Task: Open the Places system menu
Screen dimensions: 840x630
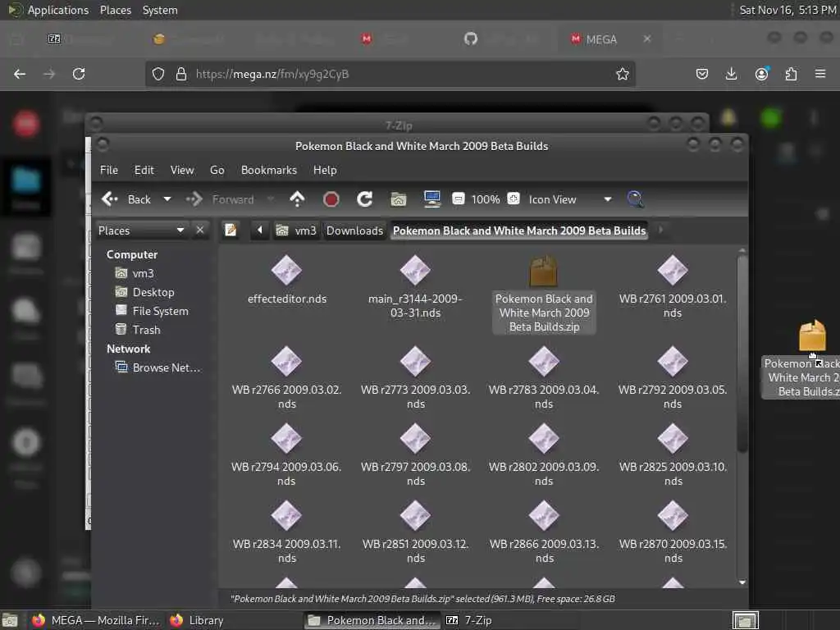Action: 115,10
